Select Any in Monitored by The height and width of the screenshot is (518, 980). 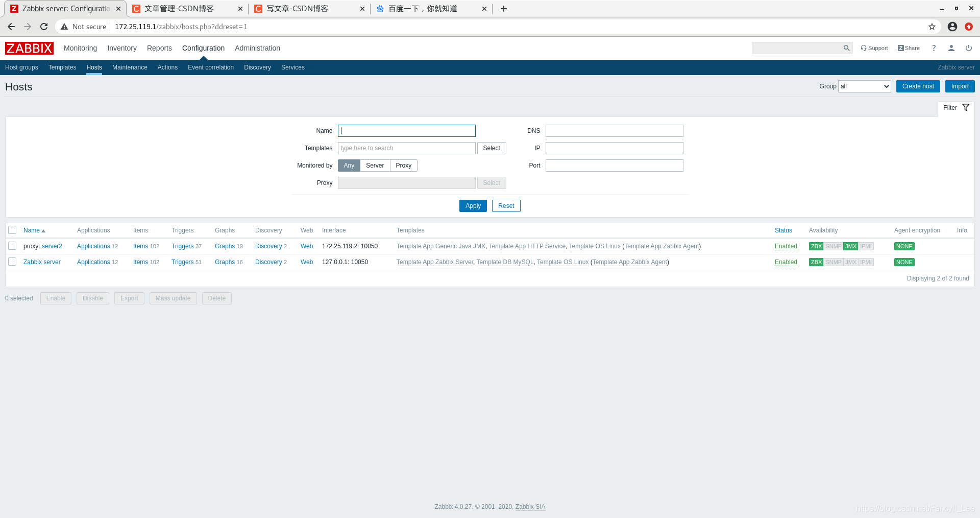349,166
